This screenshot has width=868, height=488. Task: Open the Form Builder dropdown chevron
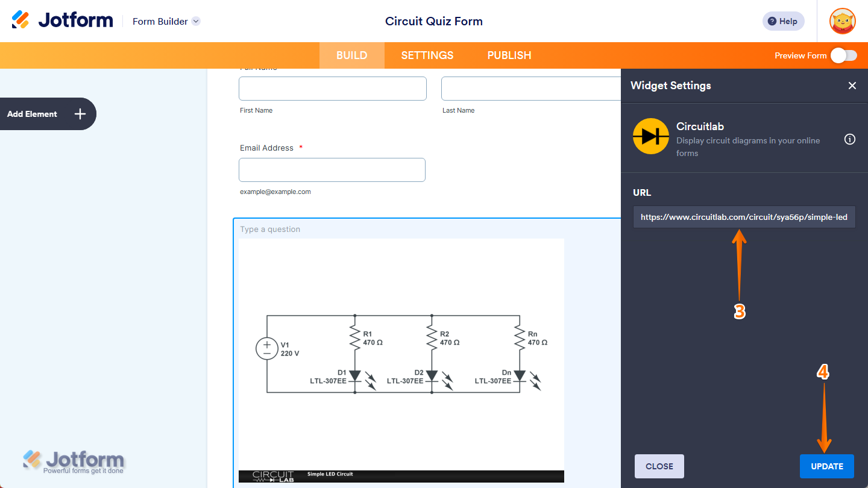[195, 21]
